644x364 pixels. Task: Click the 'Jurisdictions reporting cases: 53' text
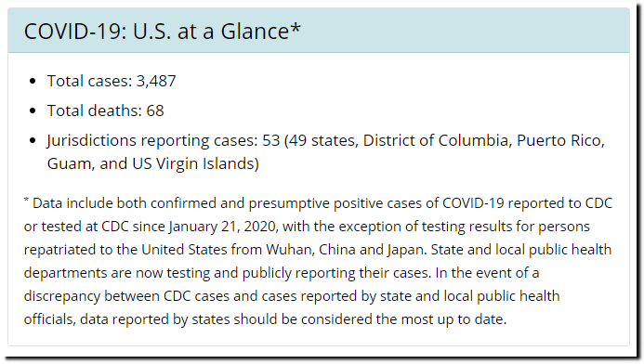tap(163, 140)
